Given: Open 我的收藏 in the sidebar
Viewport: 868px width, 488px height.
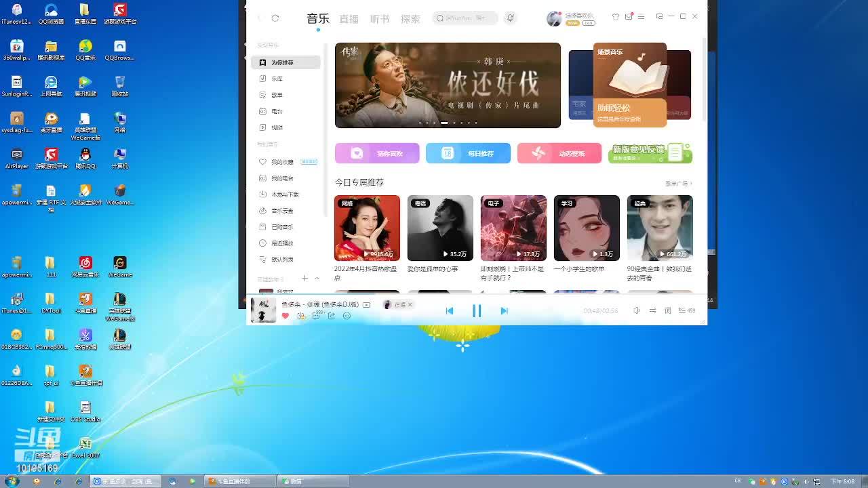Looking at the screenshot, I should click(x=282, y=162).
